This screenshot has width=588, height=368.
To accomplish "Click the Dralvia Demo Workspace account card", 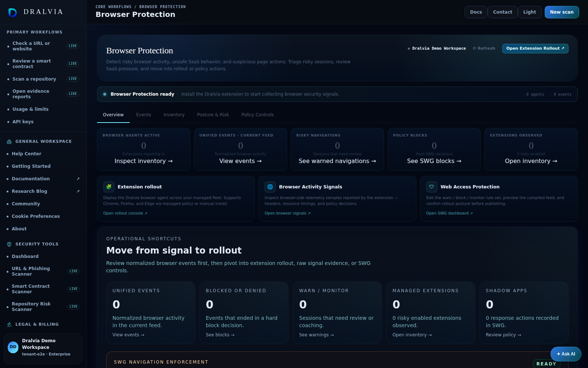I will (43, 348).
